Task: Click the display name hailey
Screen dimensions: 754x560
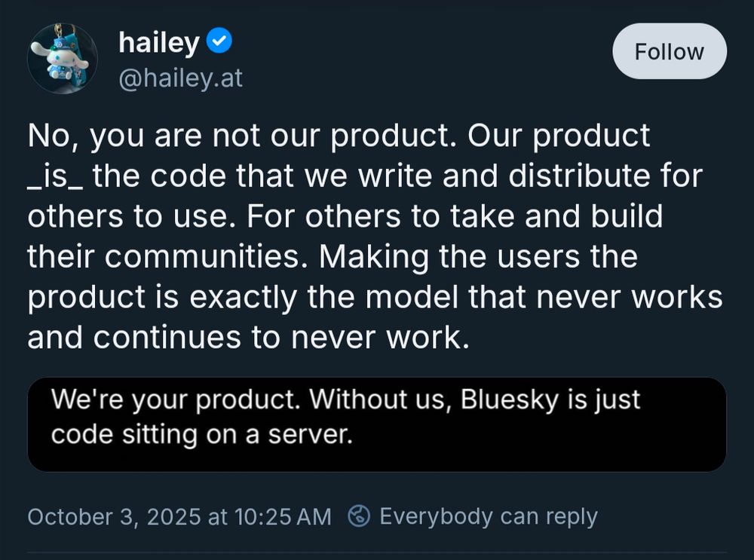Action: [159, 41]
